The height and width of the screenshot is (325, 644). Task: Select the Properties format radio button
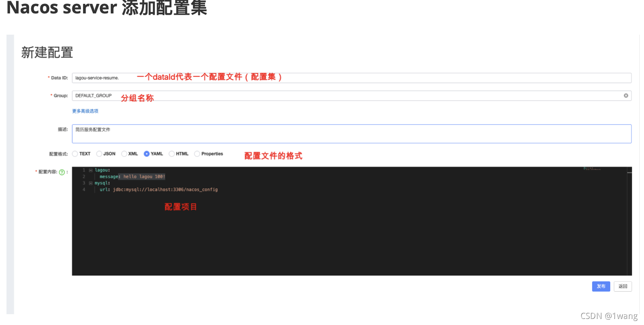(x=197, y=154)
